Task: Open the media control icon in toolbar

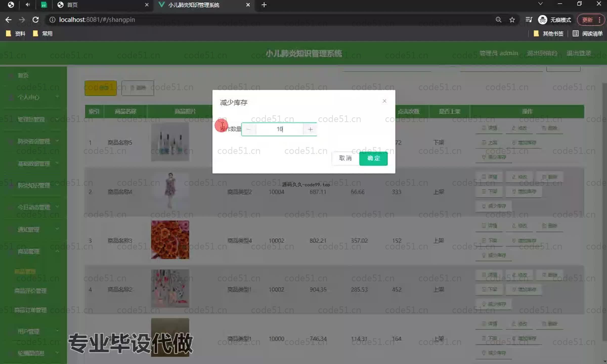Action: pos(529,20)
